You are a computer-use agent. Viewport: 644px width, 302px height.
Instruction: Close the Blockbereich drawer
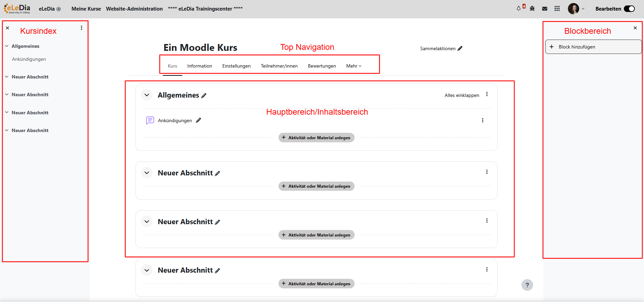coord(635,28)
